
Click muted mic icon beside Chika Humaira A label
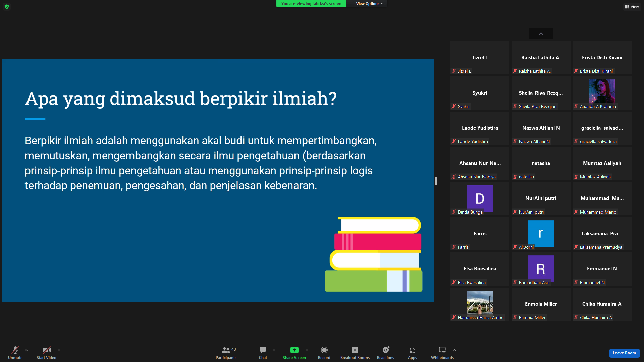coord(576,317)
